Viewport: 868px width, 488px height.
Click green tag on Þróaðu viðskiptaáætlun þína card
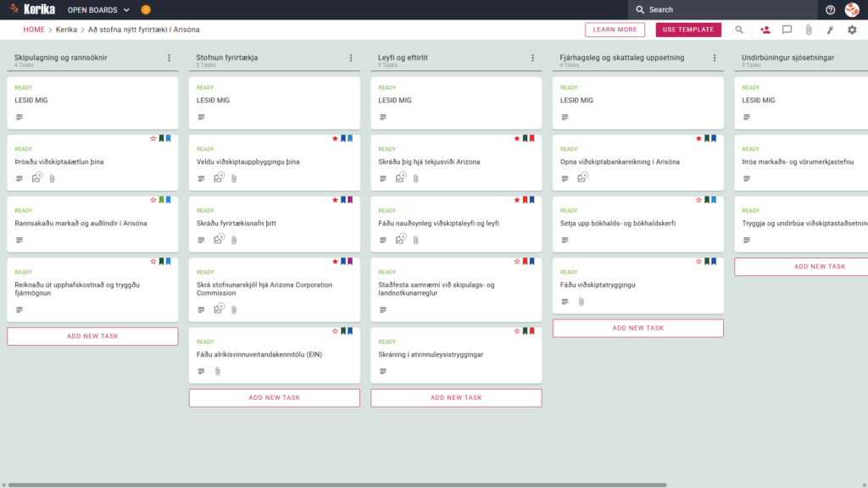tap(162, 138)
